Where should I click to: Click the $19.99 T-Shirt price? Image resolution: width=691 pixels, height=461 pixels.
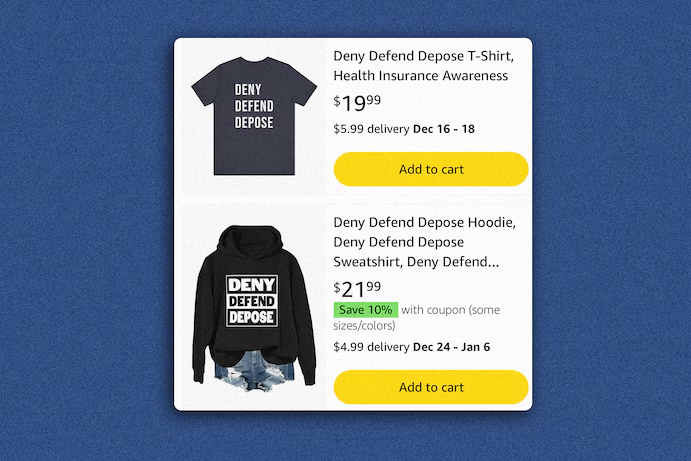(357, 103)
